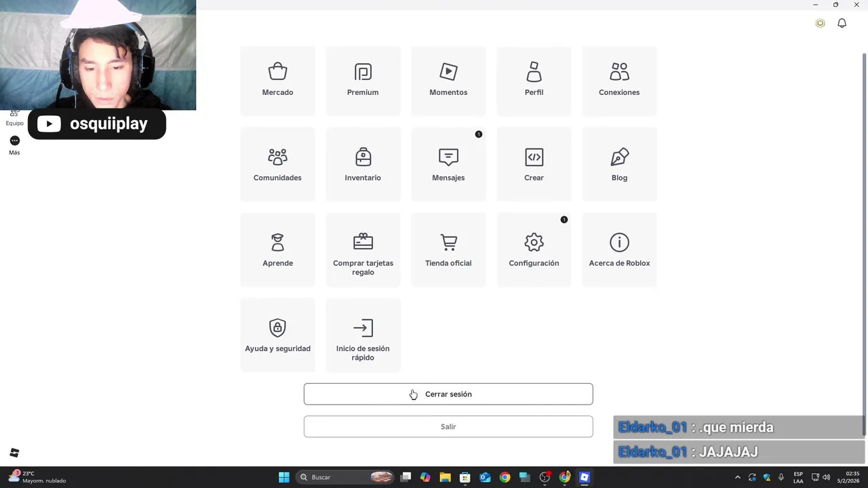Click the Robux icon in the header
The image size is (868, 488).
coord(820,23)
